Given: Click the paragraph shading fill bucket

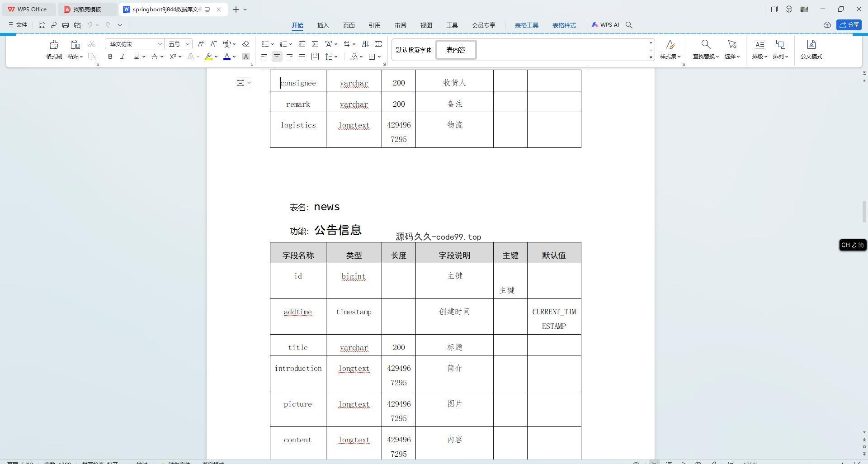Looking at the screenshot, I should pos(354,57).
